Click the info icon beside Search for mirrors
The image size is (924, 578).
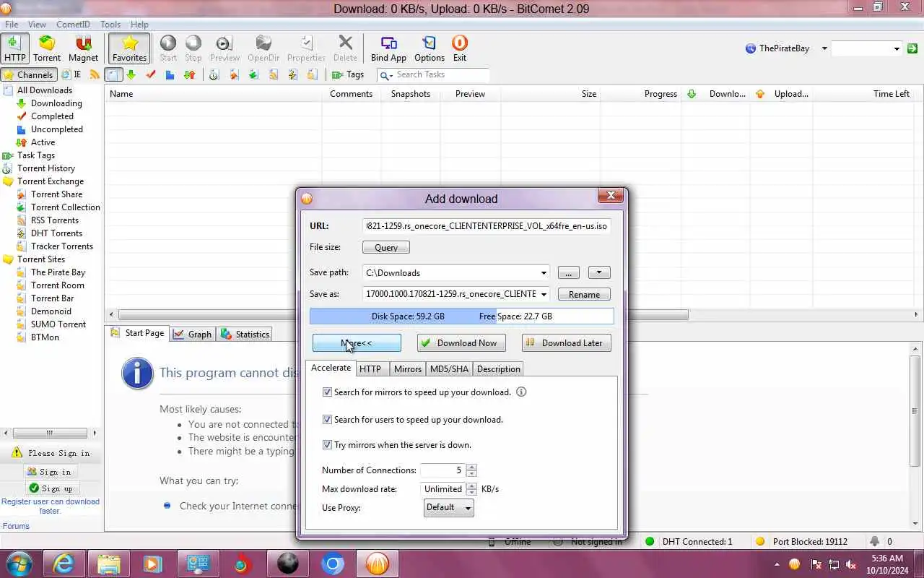tap(521, 392)
